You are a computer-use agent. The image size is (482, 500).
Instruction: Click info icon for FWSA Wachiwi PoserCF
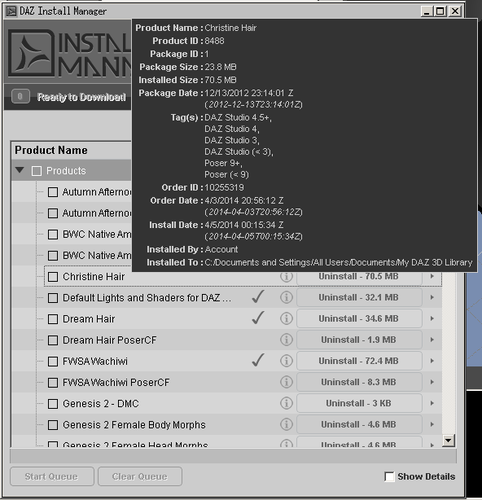coord(286,382)
